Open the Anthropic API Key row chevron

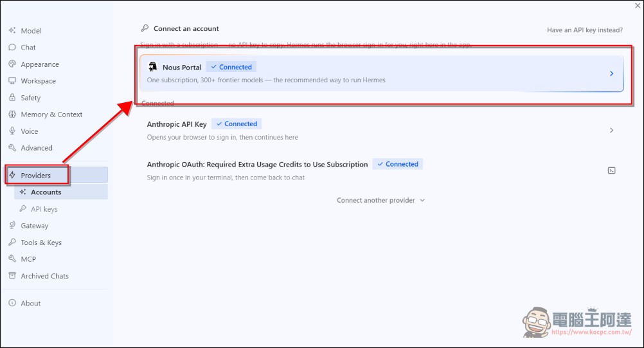pyautogui.click(x=612, y=130)
